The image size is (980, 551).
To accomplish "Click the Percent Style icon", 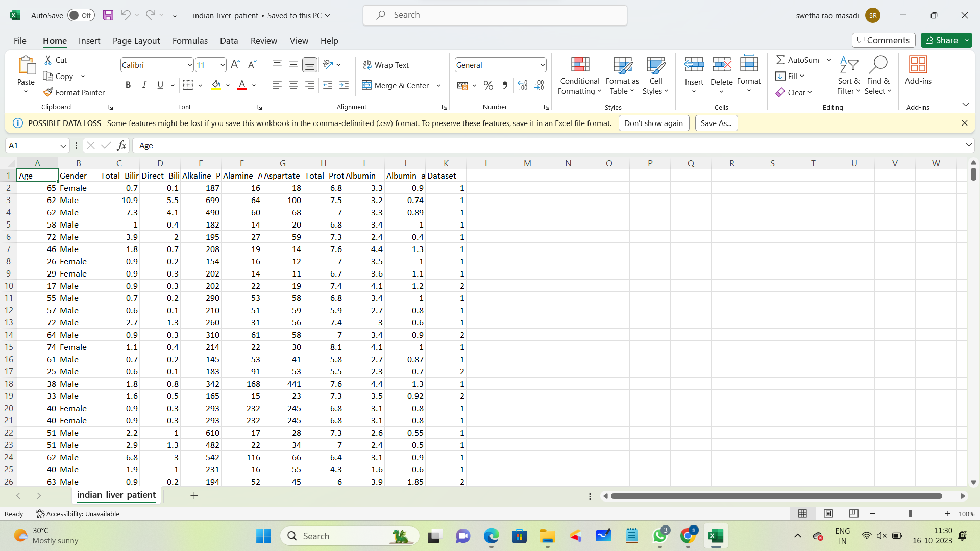I will pos(488,86).
